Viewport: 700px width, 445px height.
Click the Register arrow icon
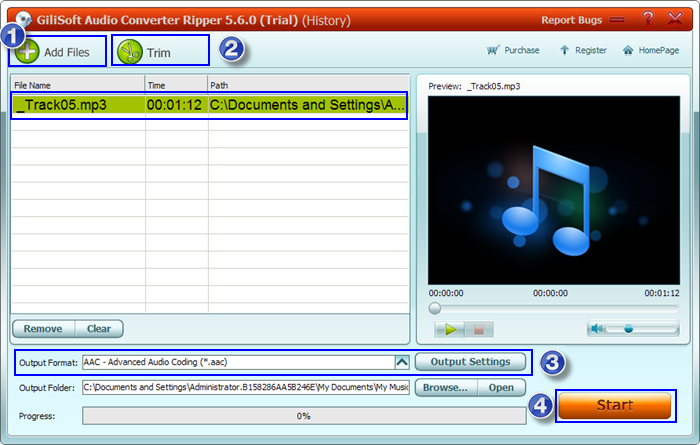(565, 50)
